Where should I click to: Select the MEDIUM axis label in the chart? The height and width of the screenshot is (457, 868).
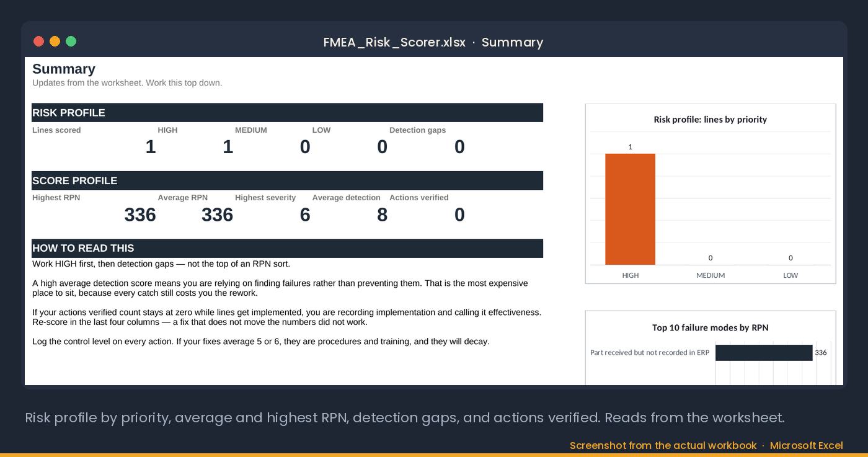[x=711, y=275]
